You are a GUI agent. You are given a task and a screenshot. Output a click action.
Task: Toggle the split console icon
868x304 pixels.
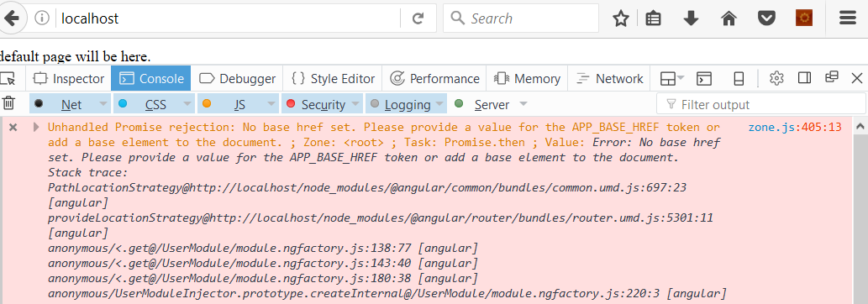point(703,79)
